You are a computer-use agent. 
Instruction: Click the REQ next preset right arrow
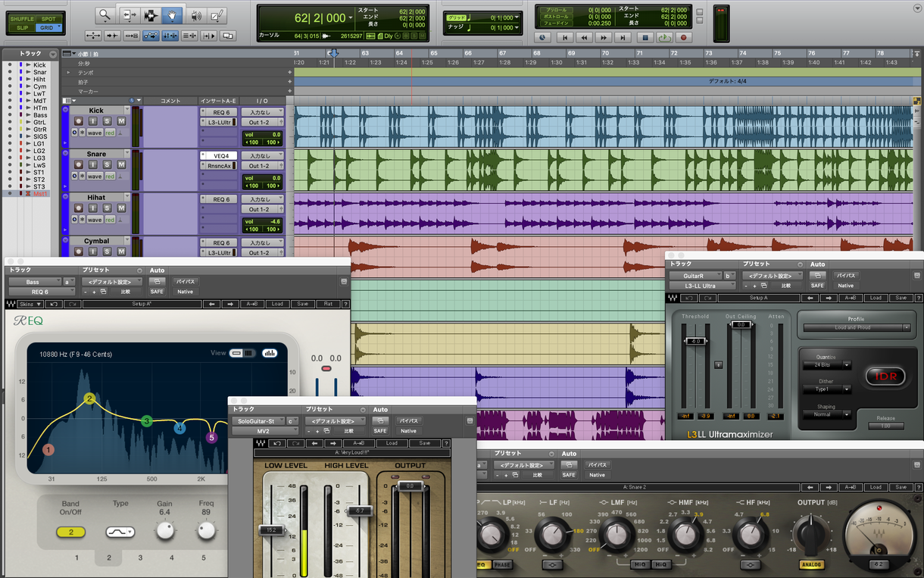229,304
